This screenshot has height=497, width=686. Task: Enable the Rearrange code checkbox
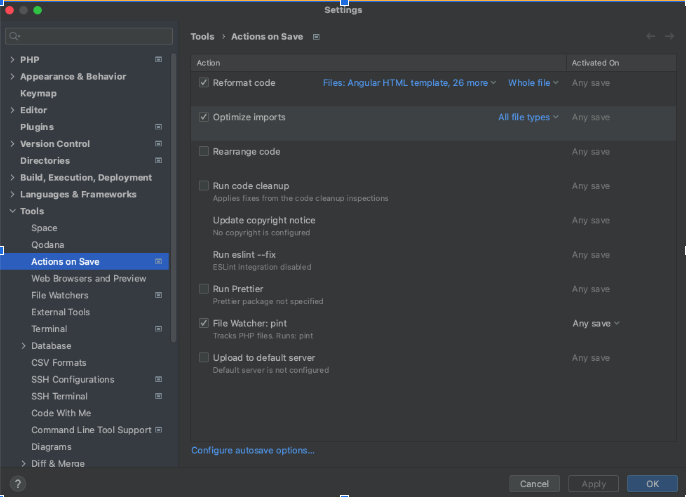[204, 152]
